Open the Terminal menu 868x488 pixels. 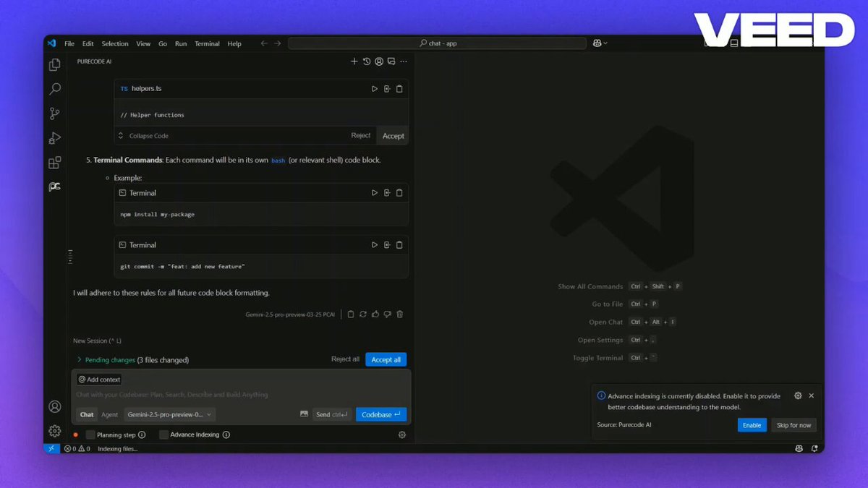click(x=207, y=43)
